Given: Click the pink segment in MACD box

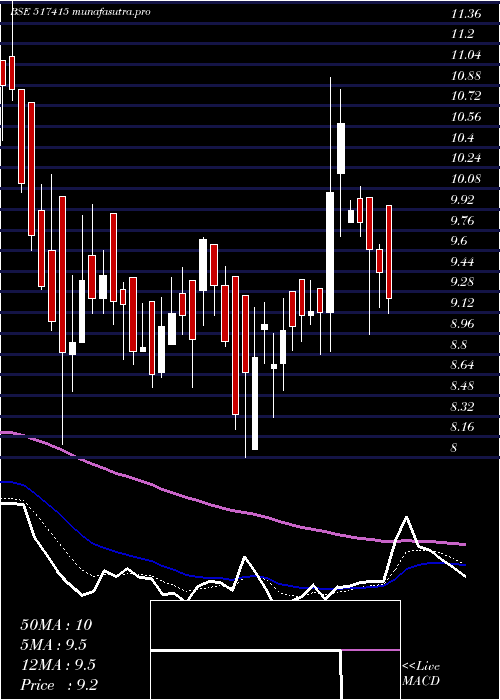Looking at the screenshot, I should click(371, 650).
